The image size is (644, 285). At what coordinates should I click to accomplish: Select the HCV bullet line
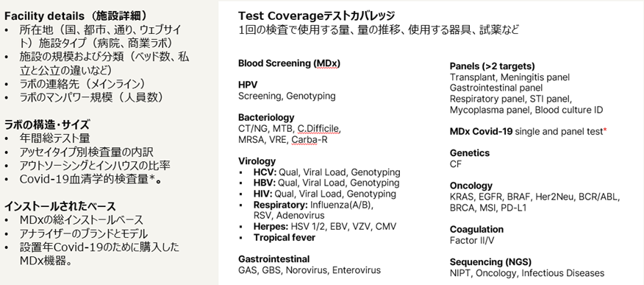(x=326, y=172)
